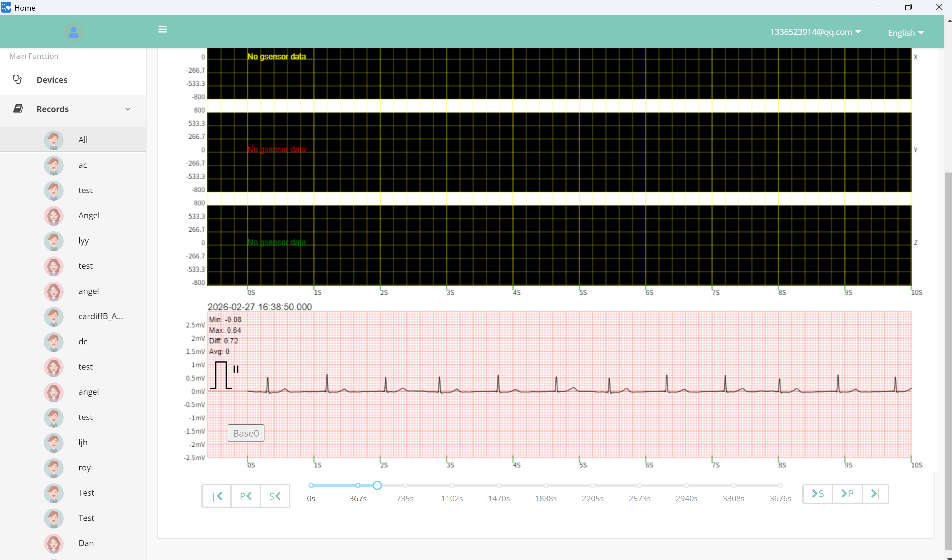Open the English language dropdown
Screen dimensions: 952x560
coord(906,33)
